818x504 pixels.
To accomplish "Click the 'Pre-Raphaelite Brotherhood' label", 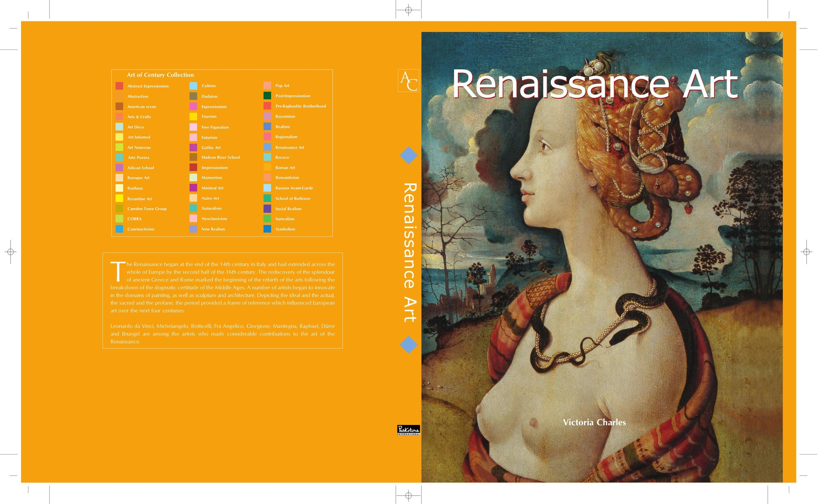I will [301, 106].
